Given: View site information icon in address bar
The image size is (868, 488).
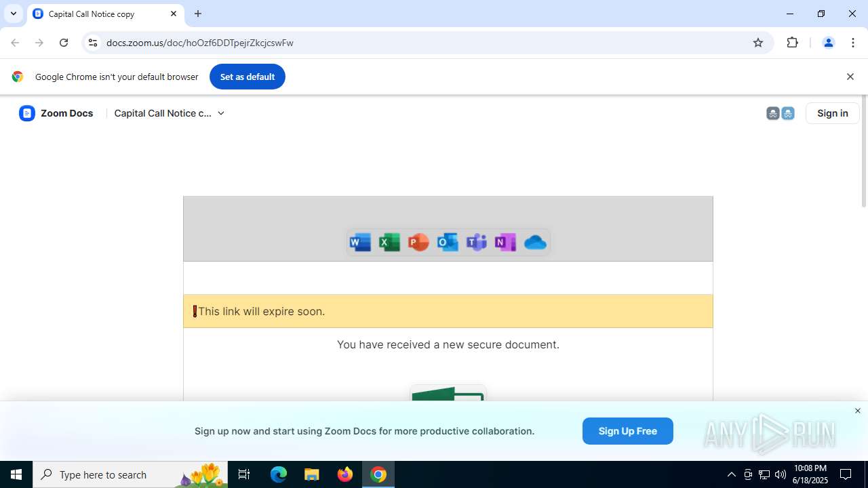Looking at the screenshot, I should 93,43.
